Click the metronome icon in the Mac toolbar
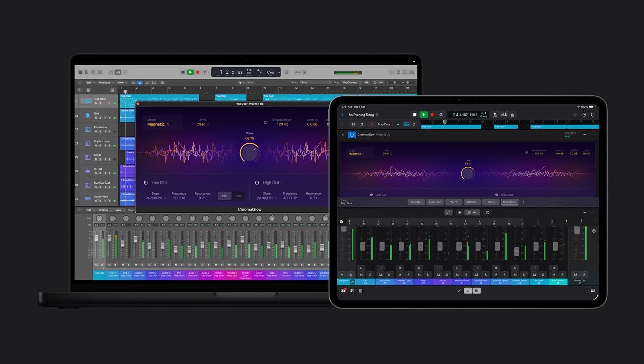The image size is (644, 364). (x=305, y=72)
